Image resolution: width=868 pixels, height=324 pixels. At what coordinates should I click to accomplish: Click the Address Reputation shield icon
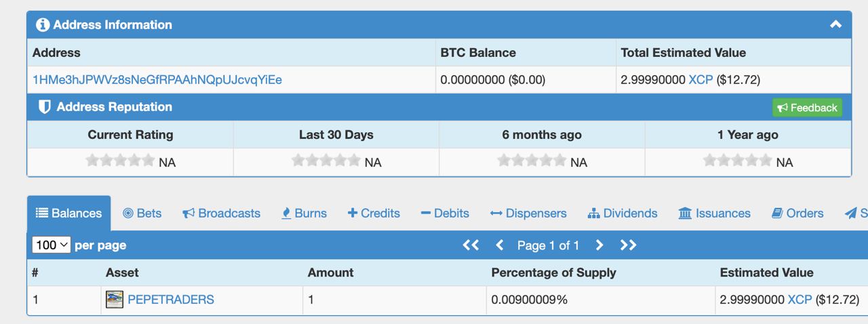(x=45, y=107)
